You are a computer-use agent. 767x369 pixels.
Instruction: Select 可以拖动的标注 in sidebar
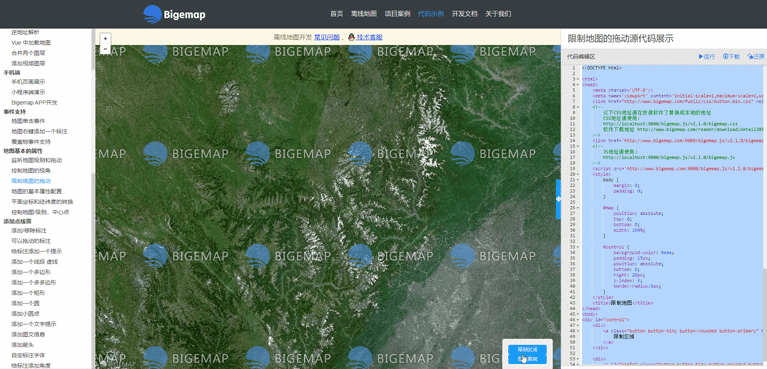pyautogui.click(x=31, y=241)
